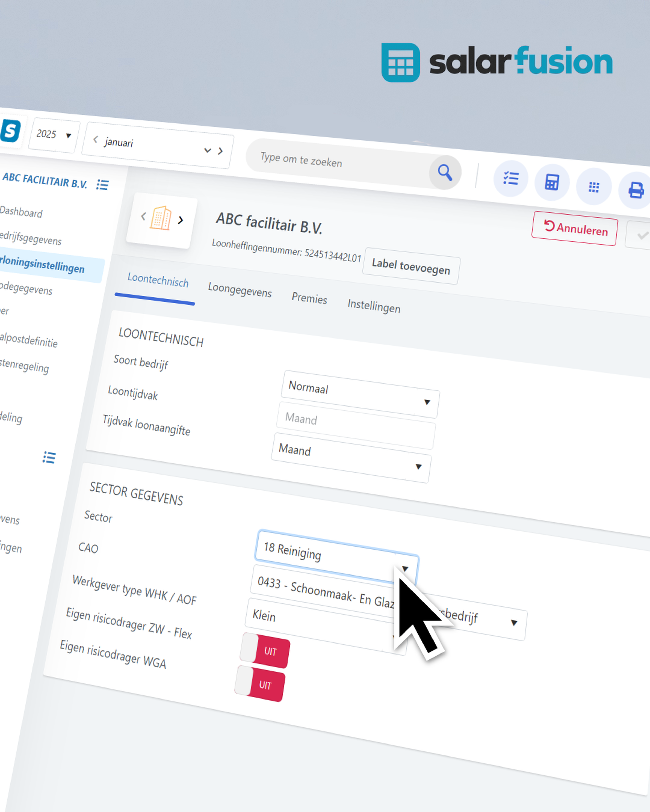Click the LOONTECHNISCH section heading
Viewport: 650px width, 812px height.
[x=161, y=337]
